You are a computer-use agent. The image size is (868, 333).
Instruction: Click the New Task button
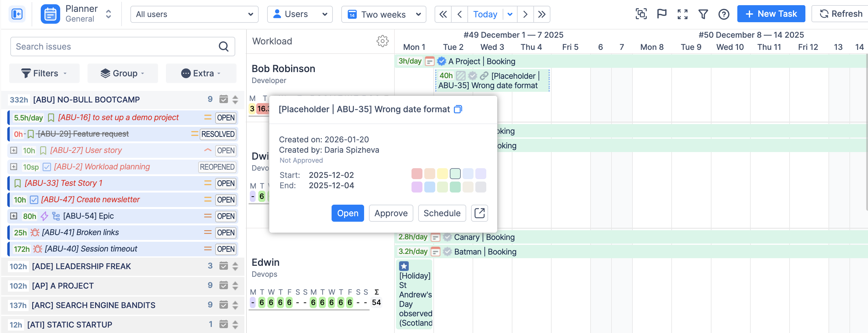[x=771, y=14]
